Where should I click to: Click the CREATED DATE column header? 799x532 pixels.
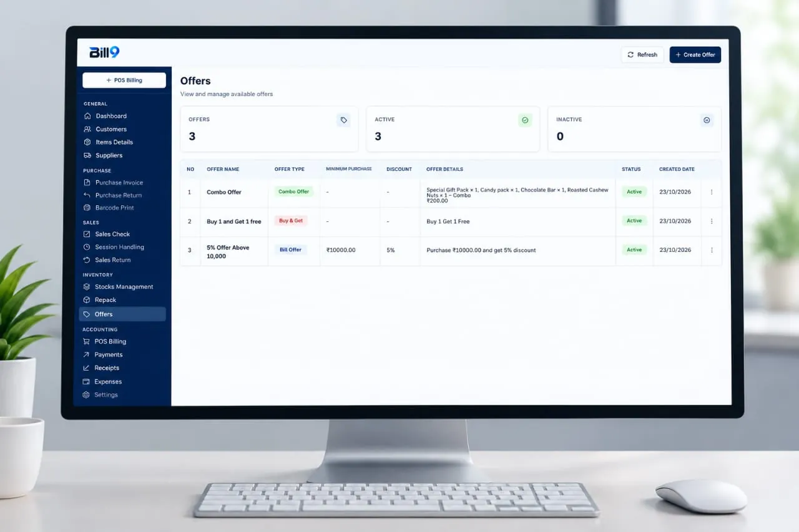(677, 169)
